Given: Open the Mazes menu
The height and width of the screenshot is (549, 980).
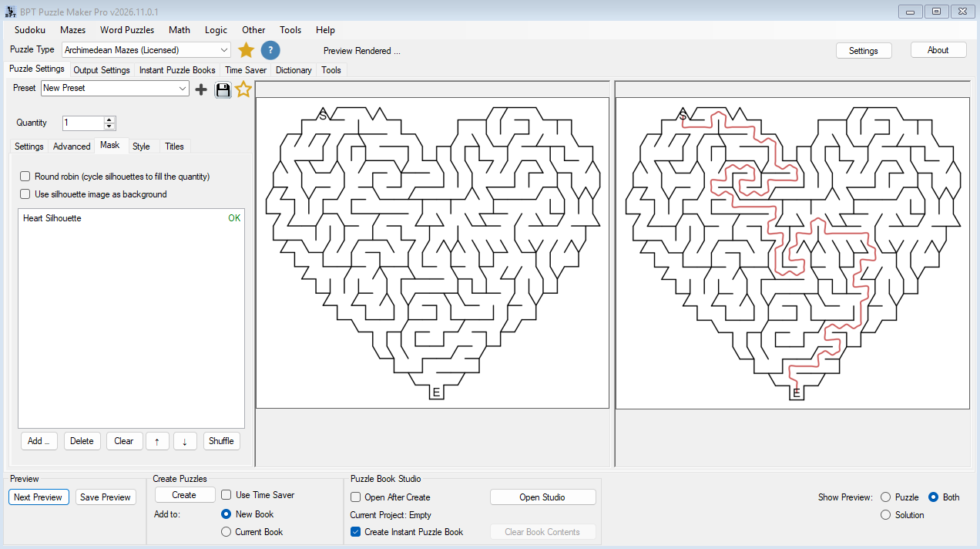Looking at the screenshot, I should (73, 30).
